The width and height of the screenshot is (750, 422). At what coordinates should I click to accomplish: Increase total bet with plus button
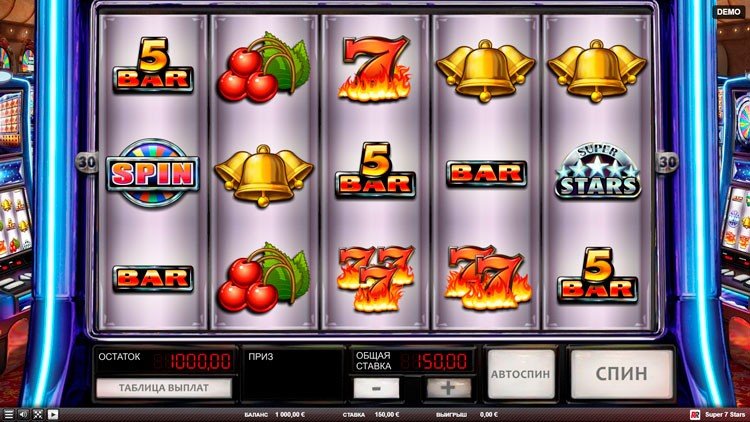point(448,388)
